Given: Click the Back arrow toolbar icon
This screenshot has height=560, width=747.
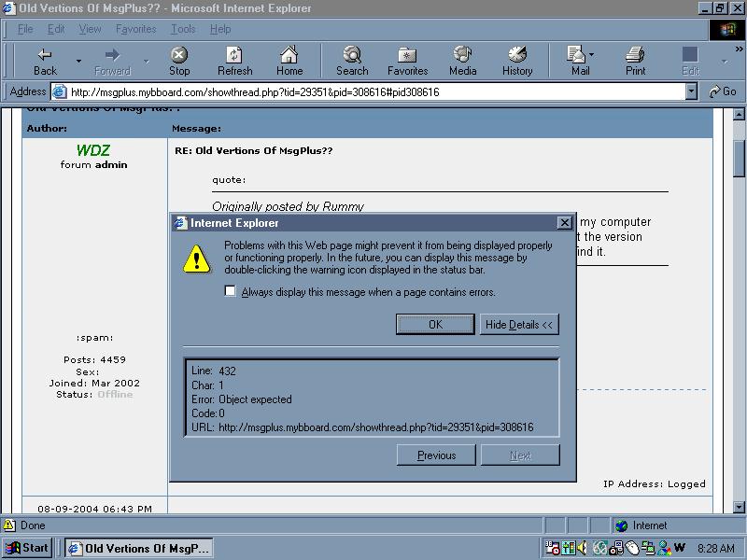Looking at the screenshot, I should (x=44, y=55).
